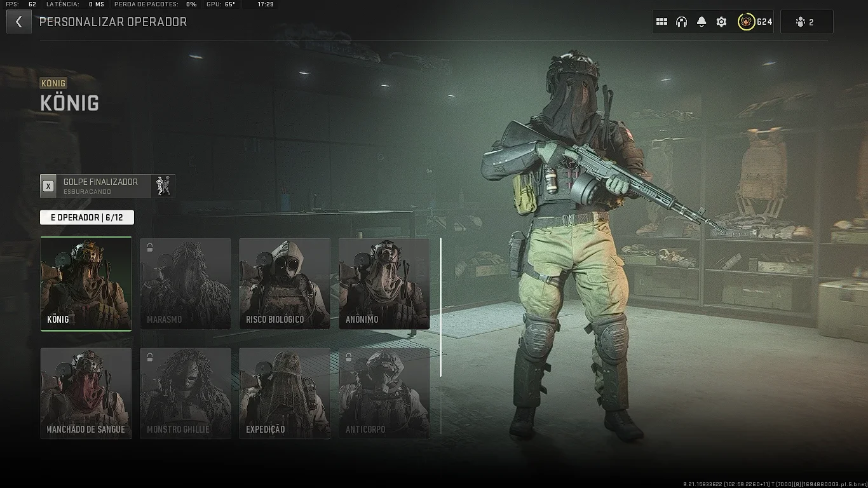Click the token coin icon beside 624
Image resolution: width=868 pixels, height=488 pixels.
coord(746,22)
